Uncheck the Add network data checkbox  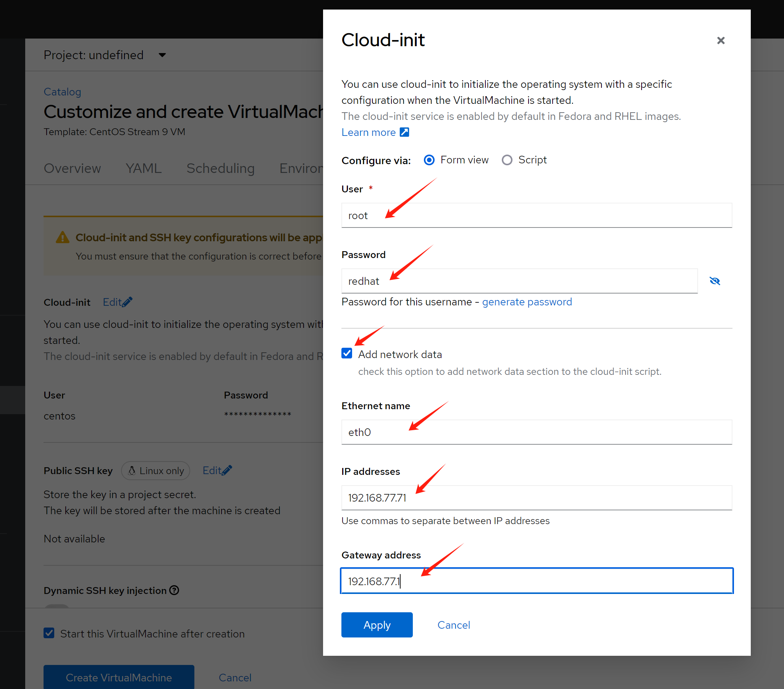(347, 353)
